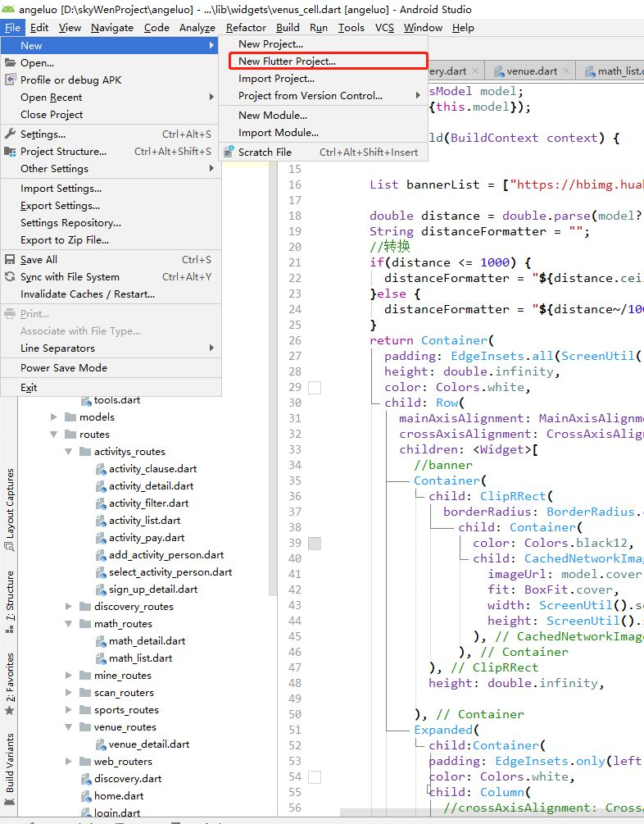Collapse the routes folder
The height and width of the screenshot is (824, 644).
pos(53,434)
